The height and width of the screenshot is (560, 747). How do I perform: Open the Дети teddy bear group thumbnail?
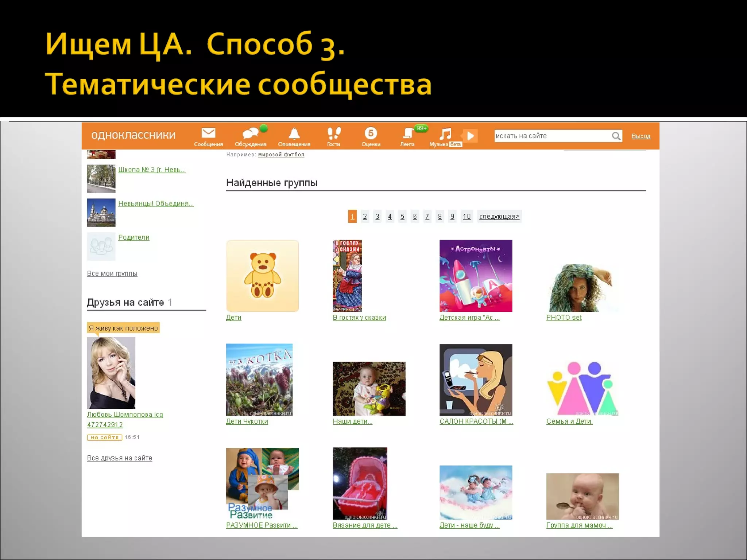262,276
